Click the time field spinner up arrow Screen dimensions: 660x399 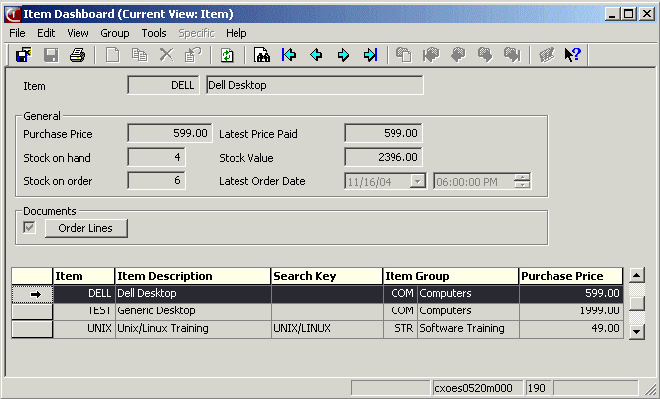tap(522, 178)
